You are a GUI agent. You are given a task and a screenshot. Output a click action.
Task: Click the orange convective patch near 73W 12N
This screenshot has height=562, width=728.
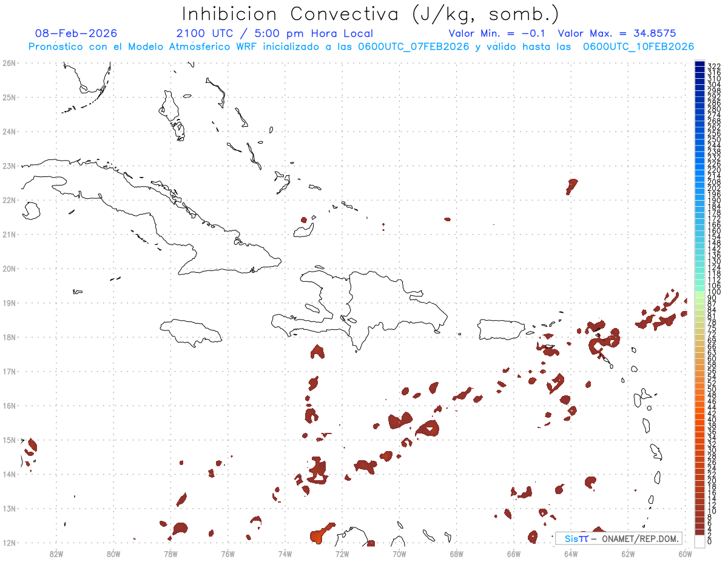[x=320, y=533]
